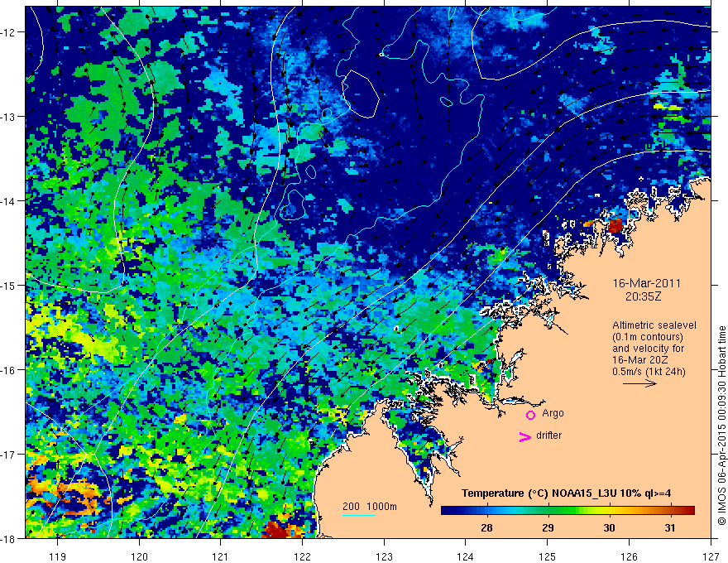
Task: Click the latitude axis label -14
Action: pos(8,201)
